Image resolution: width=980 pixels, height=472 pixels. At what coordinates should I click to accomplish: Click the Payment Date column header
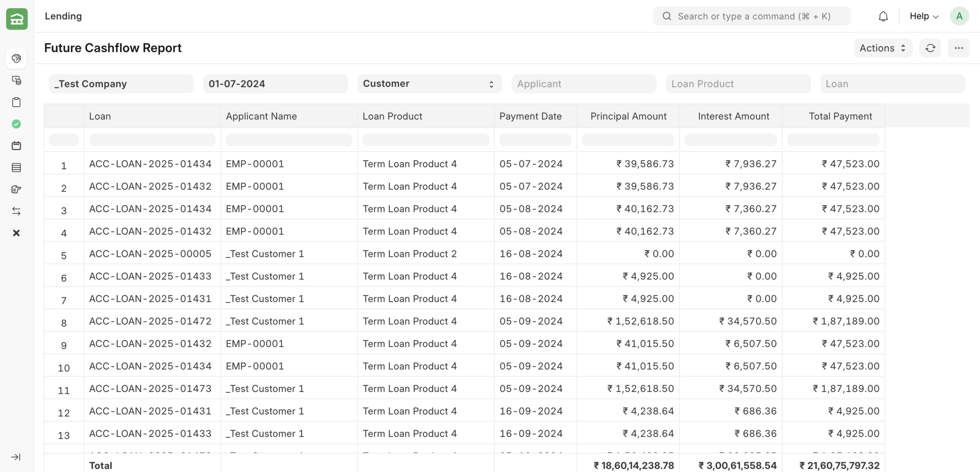point(535,116)
